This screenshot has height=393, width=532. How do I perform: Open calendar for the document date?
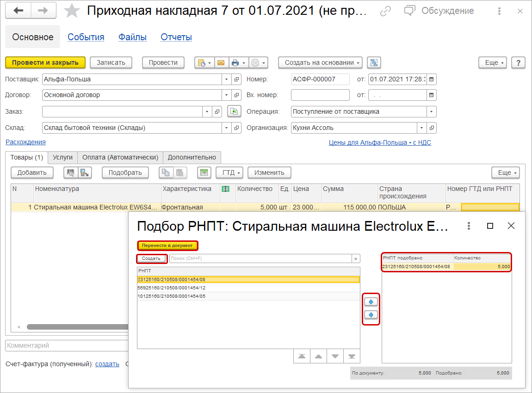point(432,80)
